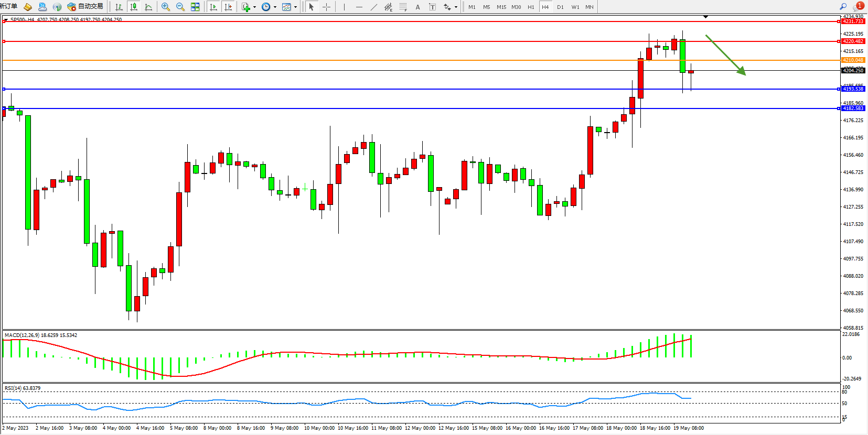Select the M15 timeframe
This screenshot has width=868, height=435.
[501, 7]
